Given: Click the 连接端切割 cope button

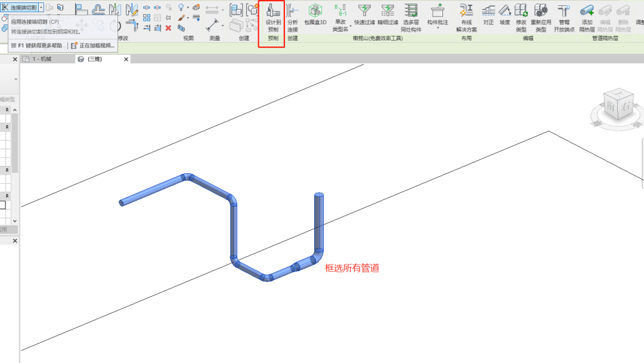Looking at the screenshot, I should pos(19,7).
